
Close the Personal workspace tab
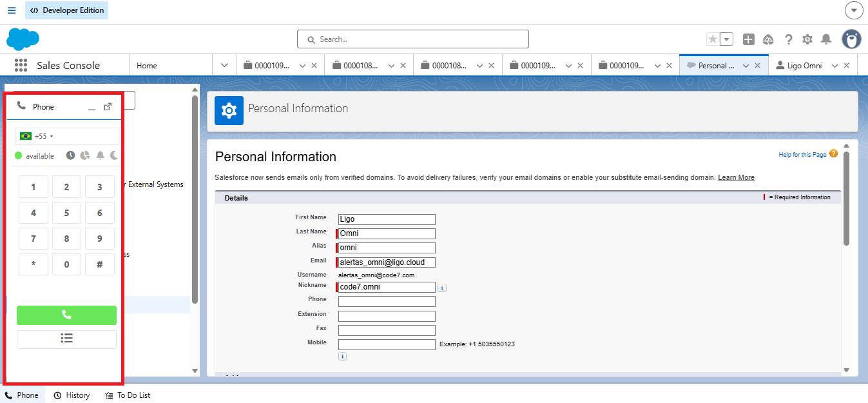click(758, 66)
